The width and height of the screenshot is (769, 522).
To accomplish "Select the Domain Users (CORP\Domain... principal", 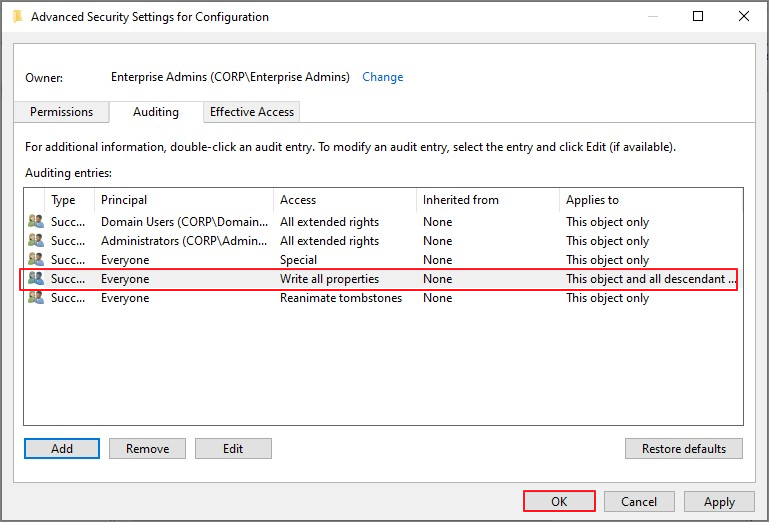I will pyautogui.click(x=184, y=222).
